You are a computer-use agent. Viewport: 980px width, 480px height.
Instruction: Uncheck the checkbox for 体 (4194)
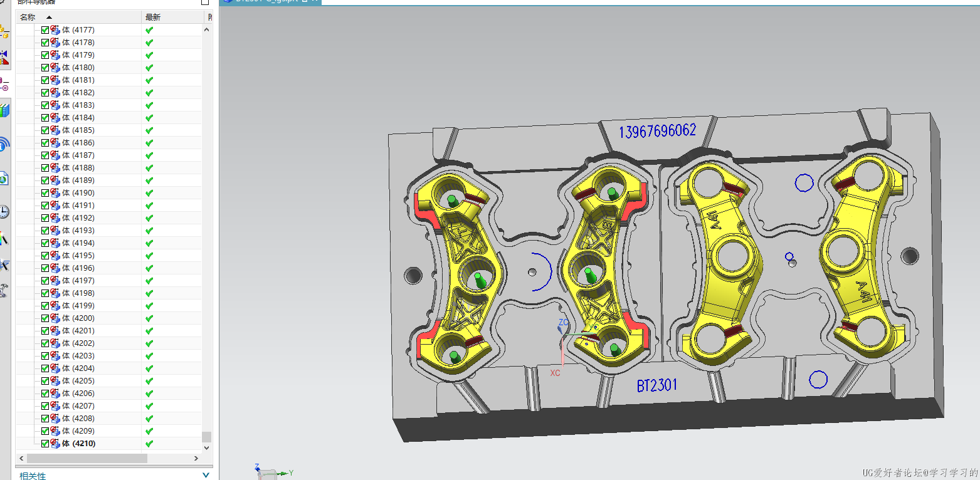coord(45,243)
